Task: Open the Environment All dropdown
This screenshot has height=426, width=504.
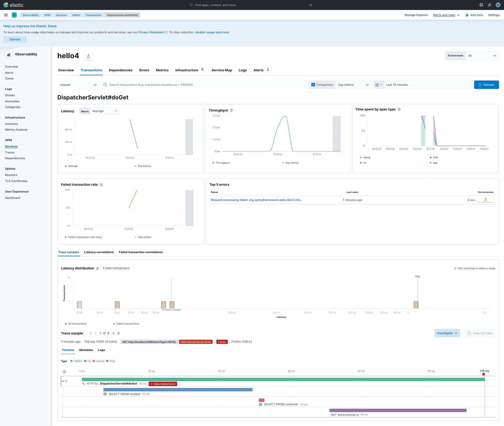Action: coord(482,56)
